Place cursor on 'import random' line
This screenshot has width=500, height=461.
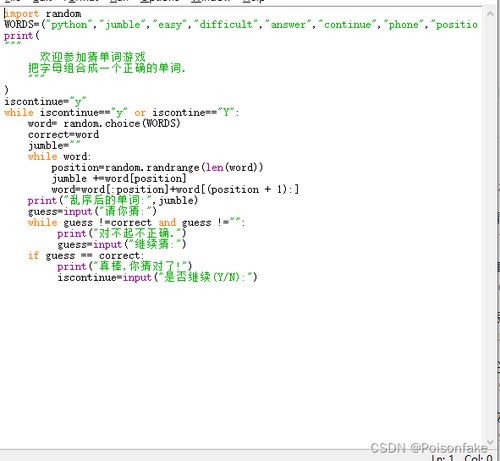click(x=43, y=14)
